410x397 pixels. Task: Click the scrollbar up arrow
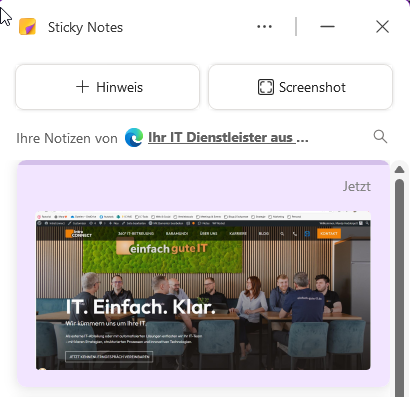pyautogui.click(x=399, y=170)
